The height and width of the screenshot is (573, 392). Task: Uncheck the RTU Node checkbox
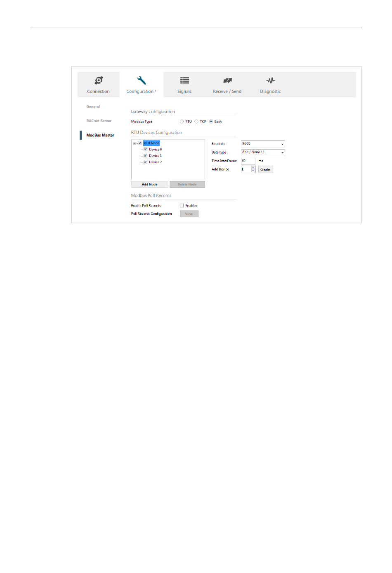140,143
